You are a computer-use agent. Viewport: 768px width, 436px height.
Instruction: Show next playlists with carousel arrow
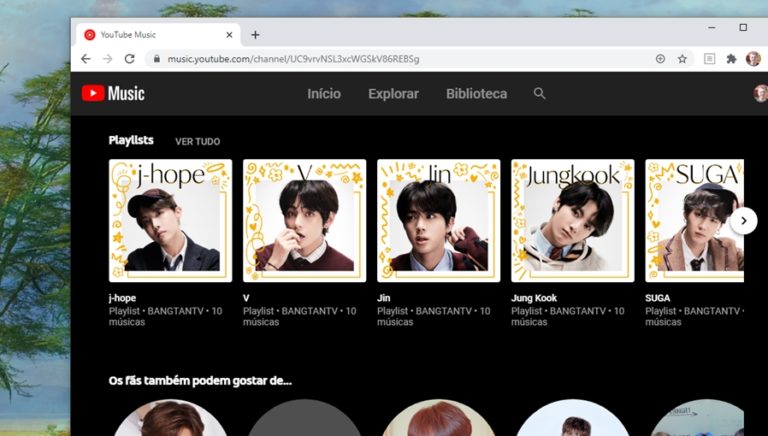click(x=744, y=221)
